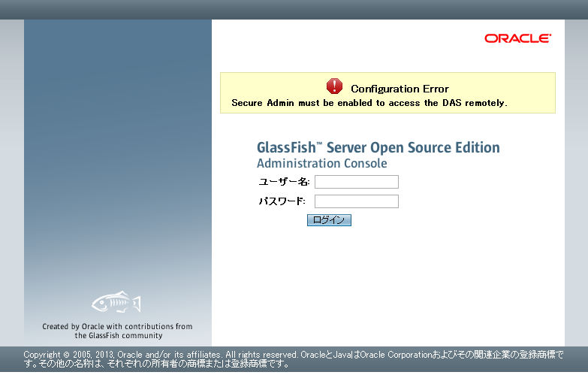Click the パスワード label
The image size is (588, 375).
click(282, 201)
